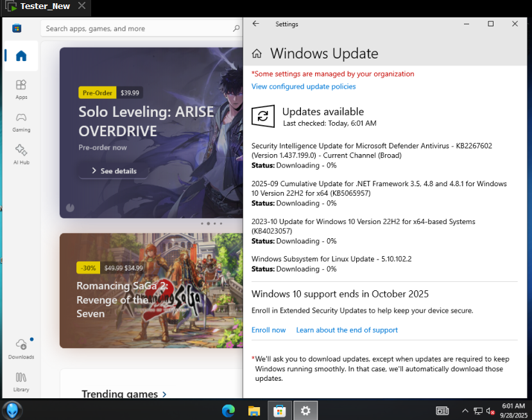Click the update refresh icon

pyautogui.click(x=263, y=116)
